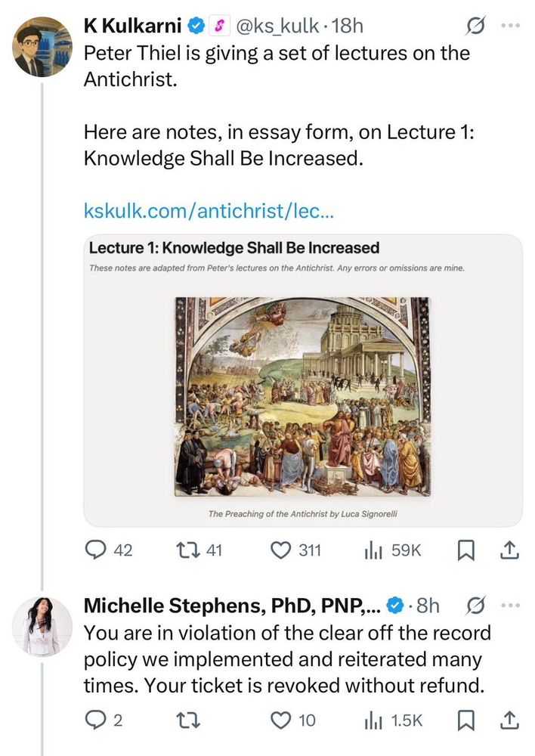Bookmark Michelle Stephens' reply

coord(466,720)
